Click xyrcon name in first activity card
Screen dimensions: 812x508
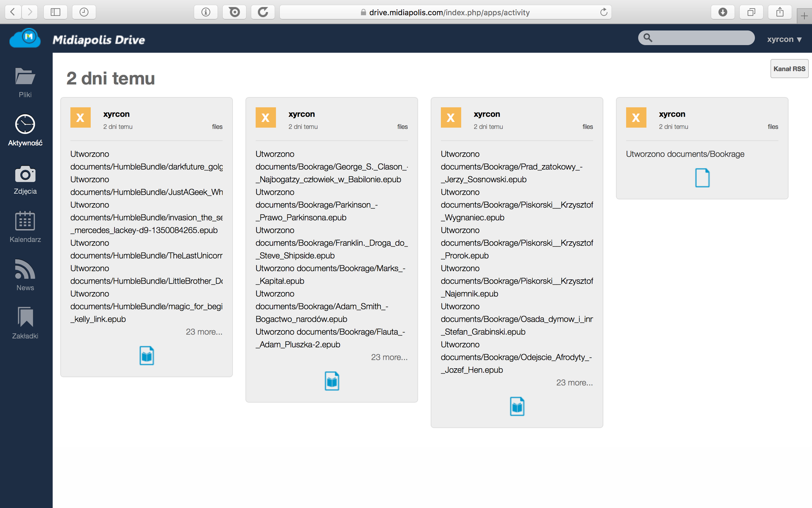point(116,114)
